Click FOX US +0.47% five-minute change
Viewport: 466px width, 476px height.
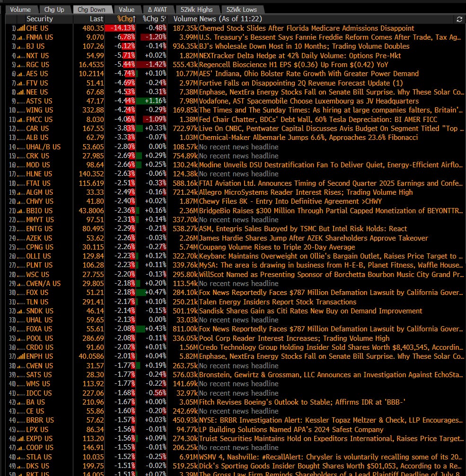point(151,293)
